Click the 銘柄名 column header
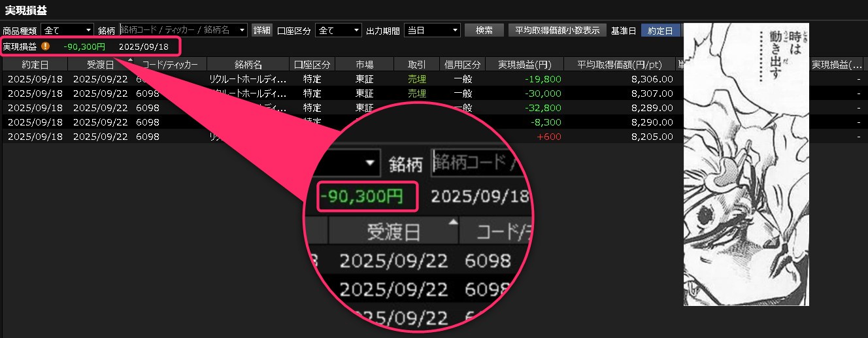This screenshot has width=868, height=338. click(248, 64)
